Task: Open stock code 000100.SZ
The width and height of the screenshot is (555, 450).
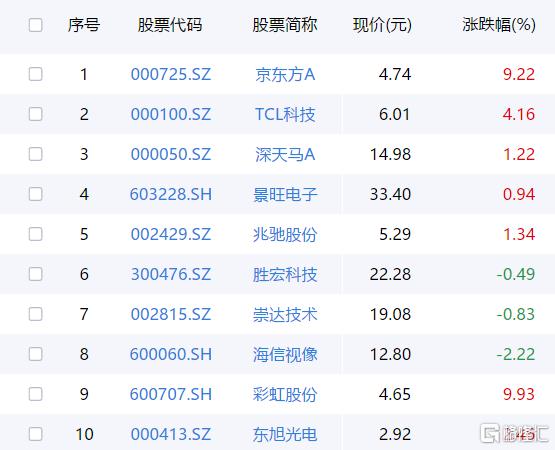Action: pyautogui.click(x=171, y=114)
